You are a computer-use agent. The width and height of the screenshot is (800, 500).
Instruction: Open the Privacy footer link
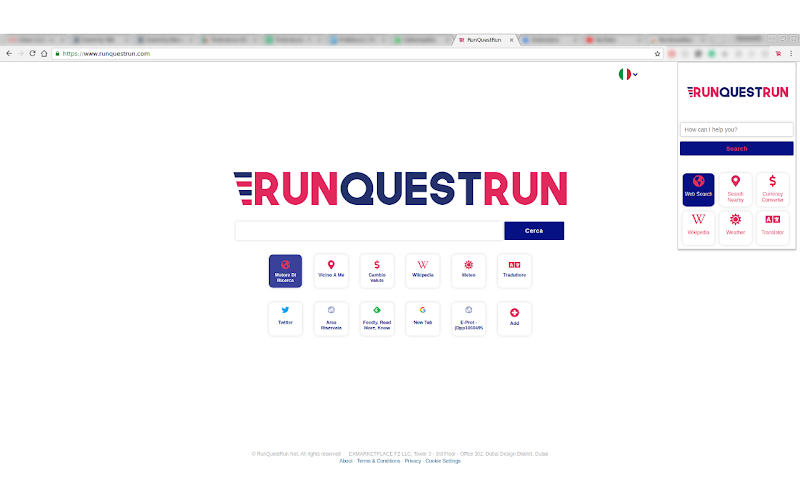(413, 461)
